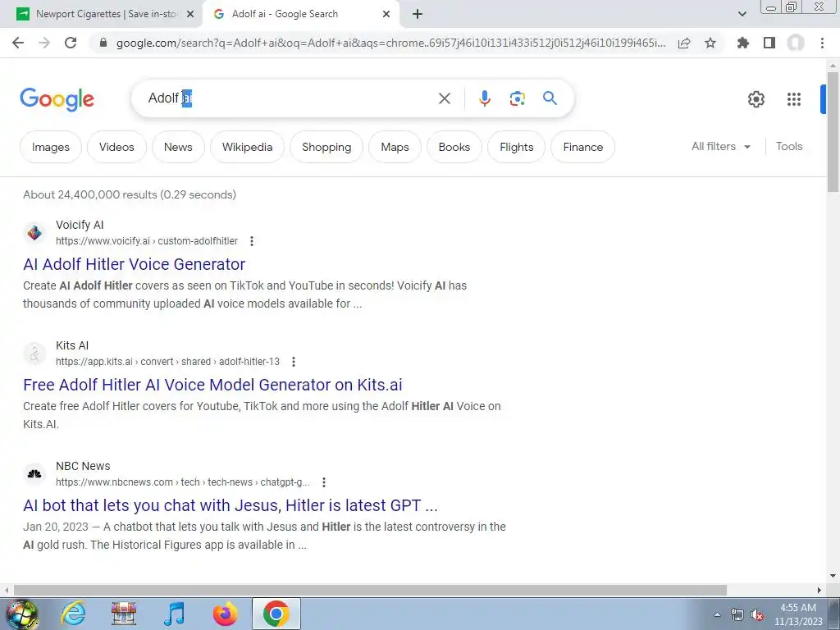Open more options for Kits AI result
This screenshot has height=630, width=840.
click(x=294, y=362)
